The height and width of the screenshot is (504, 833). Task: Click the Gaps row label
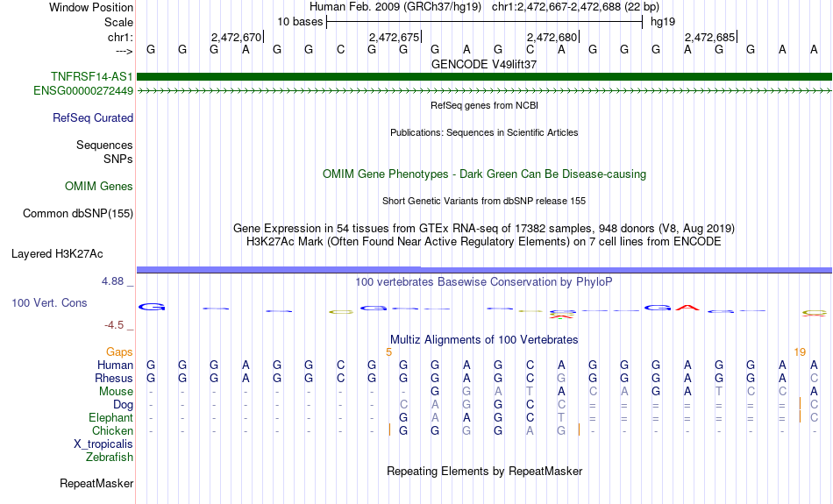(119, 352)
